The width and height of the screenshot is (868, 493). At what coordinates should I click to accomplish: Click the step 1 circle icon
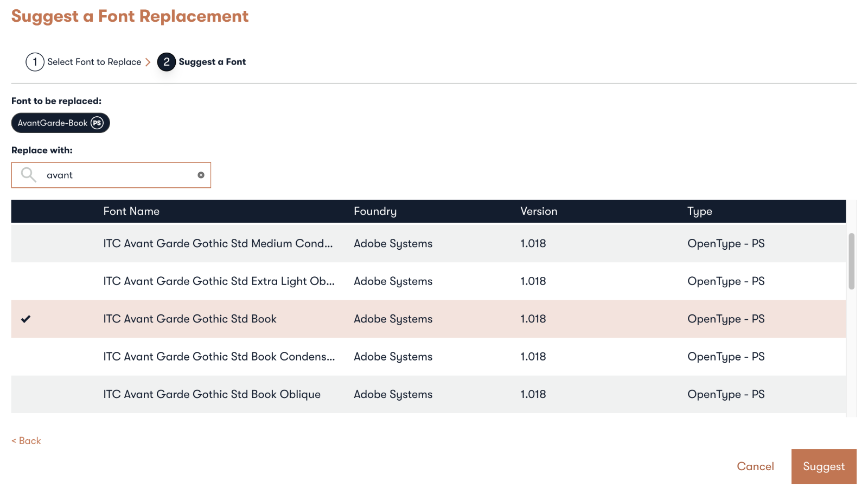(35, 62)
